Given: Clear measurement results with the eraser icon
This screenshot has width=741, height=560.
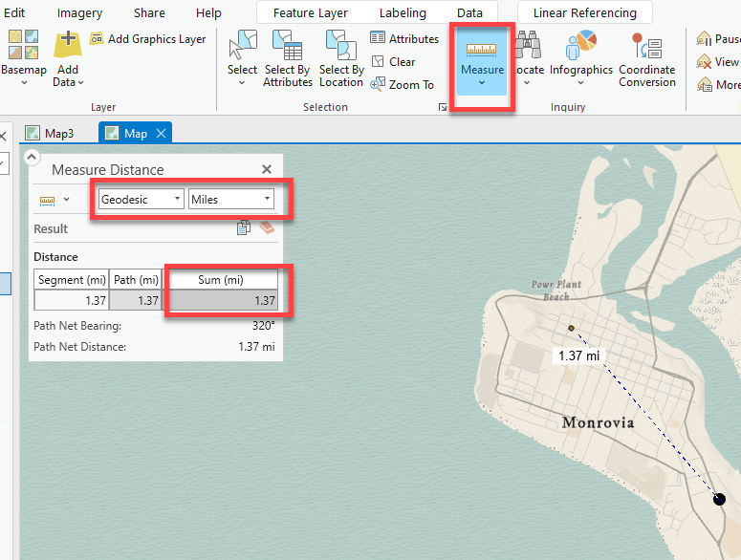Looking at the screenshot, I should 267,227.
